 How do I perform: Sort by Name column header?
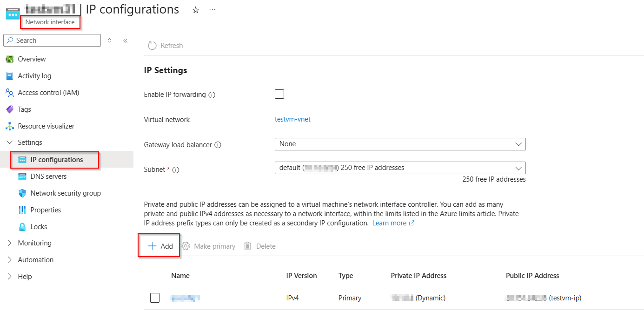point(180,276)
